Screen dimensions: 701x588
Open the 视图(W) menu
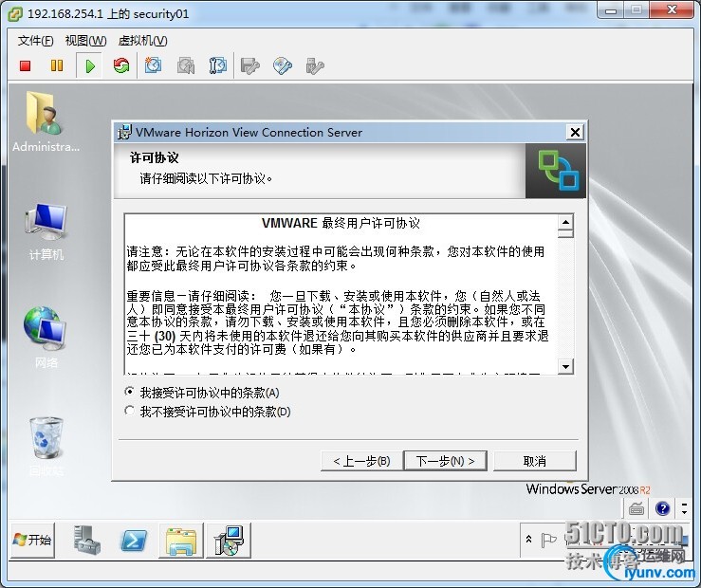[85, 41]
